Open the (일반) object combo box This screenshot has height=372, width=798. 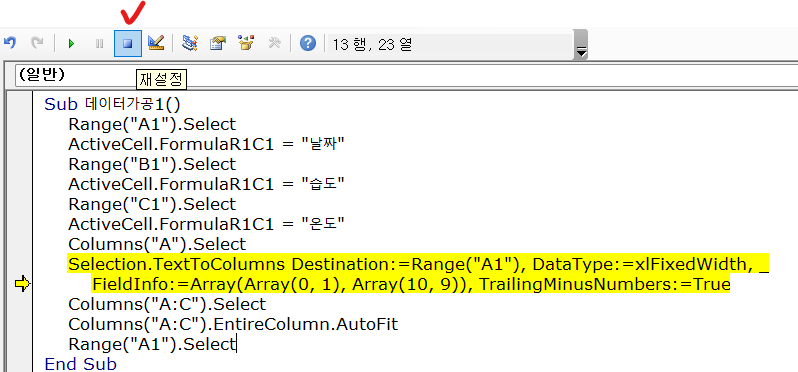pyautogui.click(x=406, y=75)
